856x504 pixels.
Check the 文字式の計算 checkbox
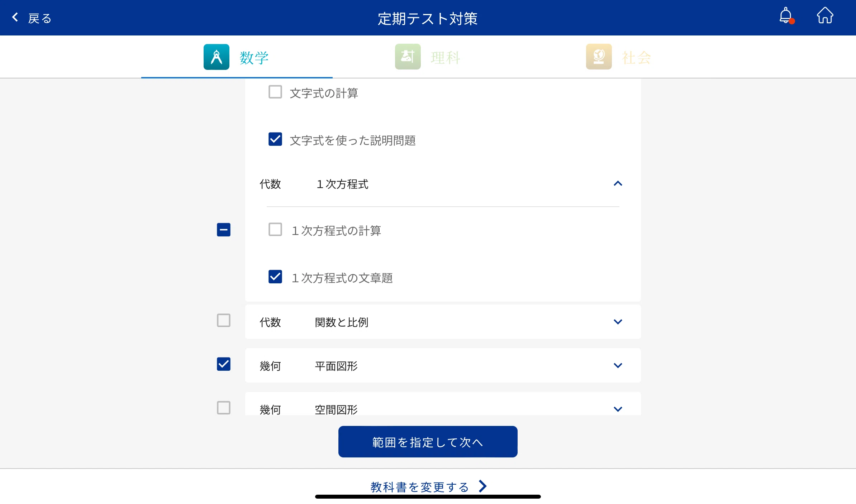click(x=275, y=92)
